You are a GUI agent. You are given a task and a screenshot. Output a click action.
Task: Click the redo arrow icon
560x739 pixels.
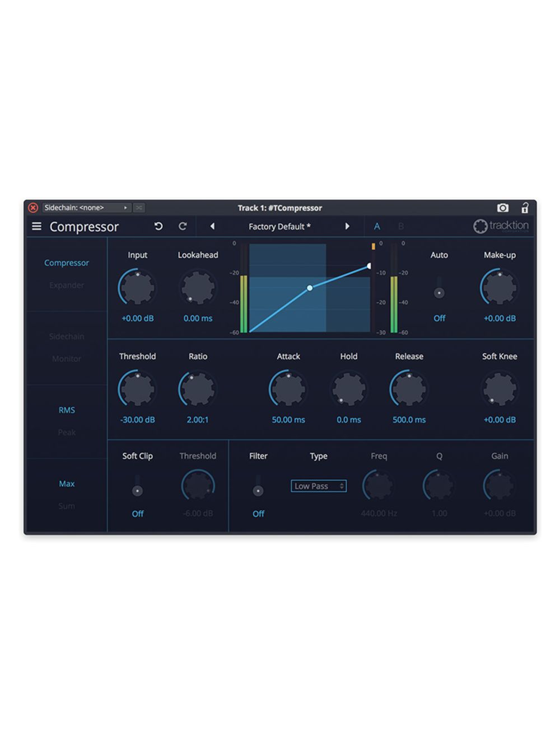(x=182, y=226)
